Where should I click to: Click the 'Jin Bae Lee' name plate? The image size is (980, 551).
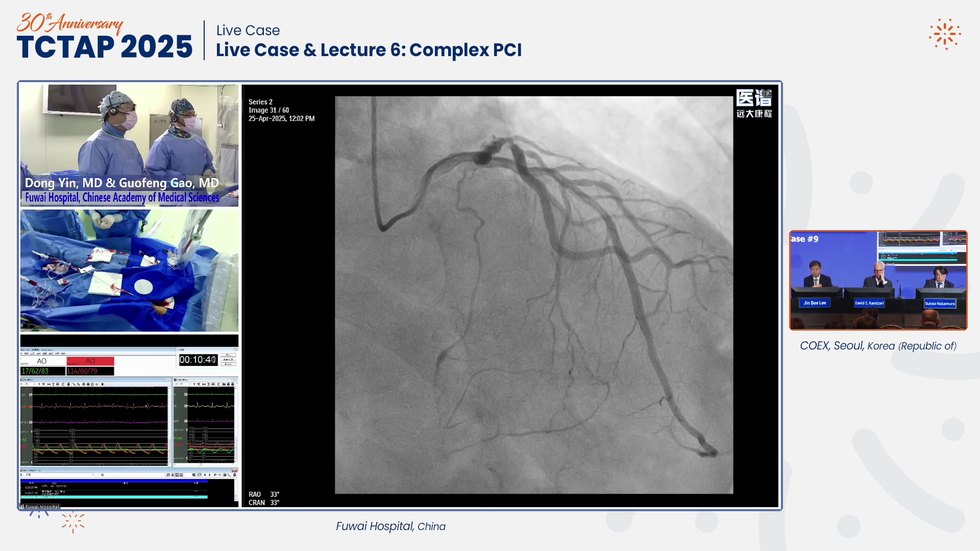pyautogui.click(x=815, y=303)
